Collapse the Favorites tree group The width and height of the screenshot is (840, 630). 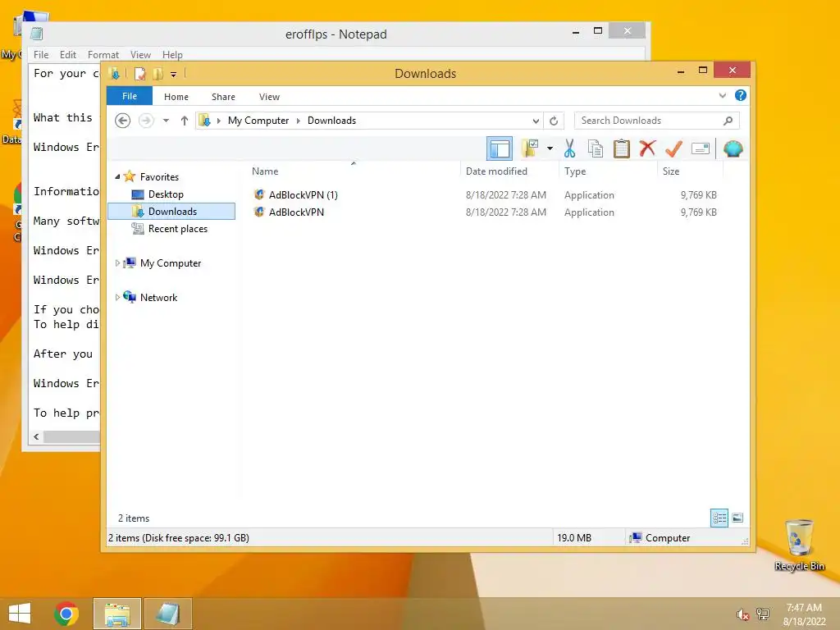(x=117, y=176)
